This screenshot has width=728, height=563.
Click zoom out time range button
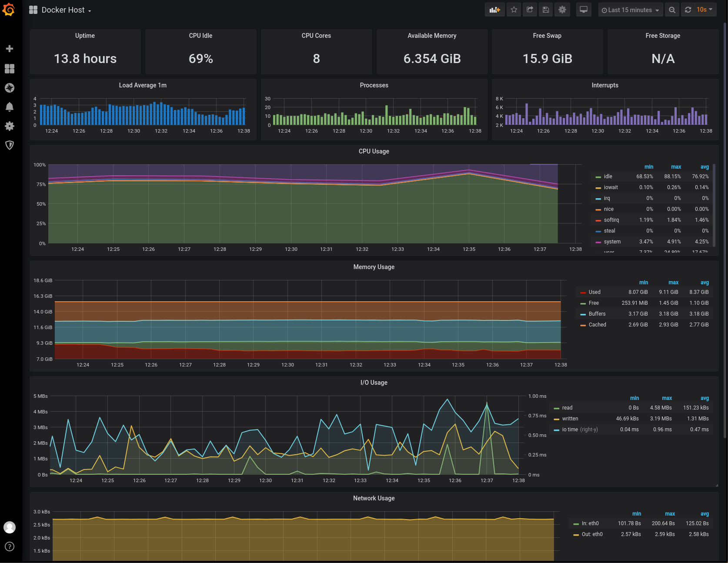click(x=671, y=10)
